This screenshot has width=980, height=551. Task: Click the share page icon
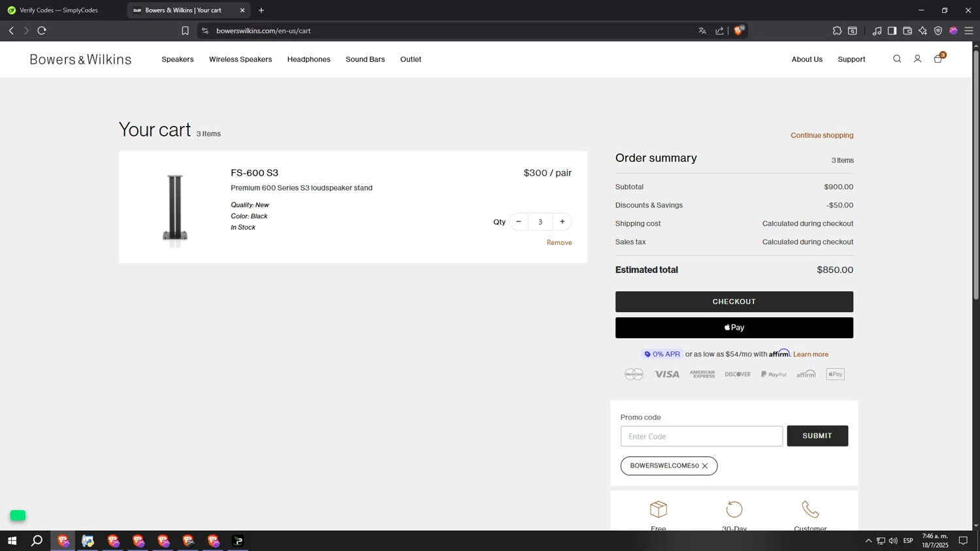(719, 31)
